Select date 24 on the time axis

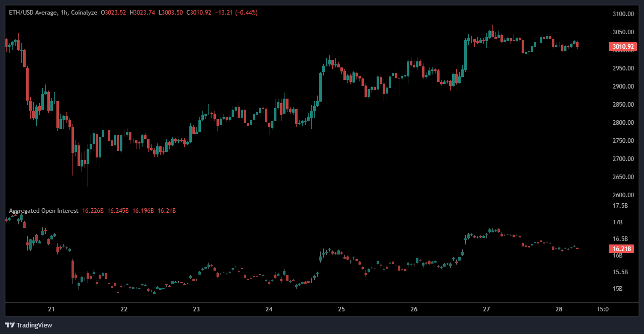click(x=269, y=309)
